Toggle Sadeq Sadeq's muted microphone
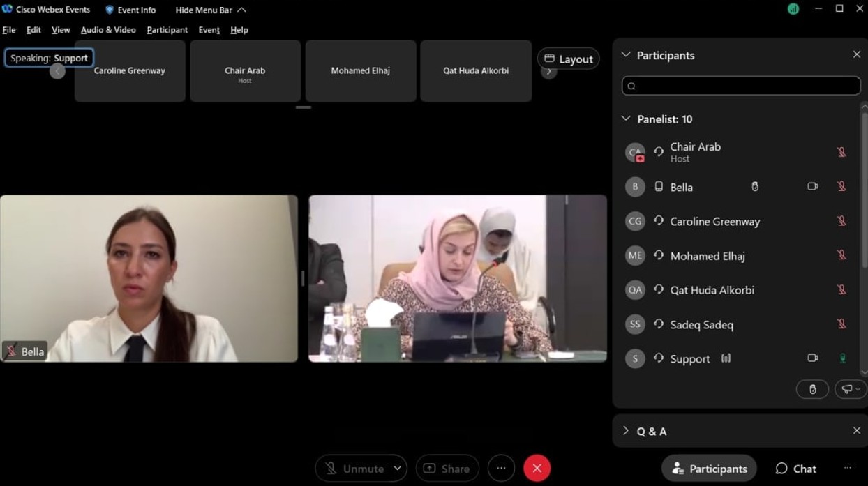The image size is (868, 486). pyautogui.click(x=842, y=324)
